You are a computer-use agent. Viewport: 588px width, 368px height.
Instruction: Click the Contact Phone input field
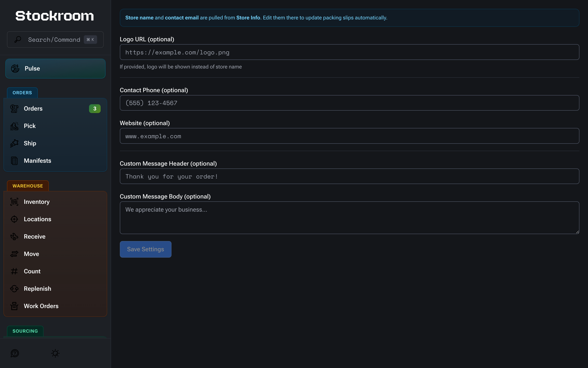pyautogui.click(x=349, y=103)
